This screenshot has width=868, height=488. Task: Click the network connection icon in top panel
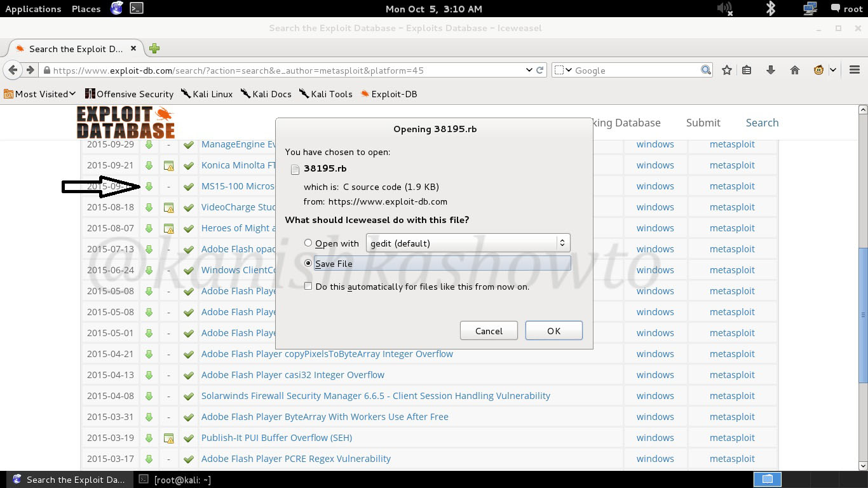tap(810, 8)
